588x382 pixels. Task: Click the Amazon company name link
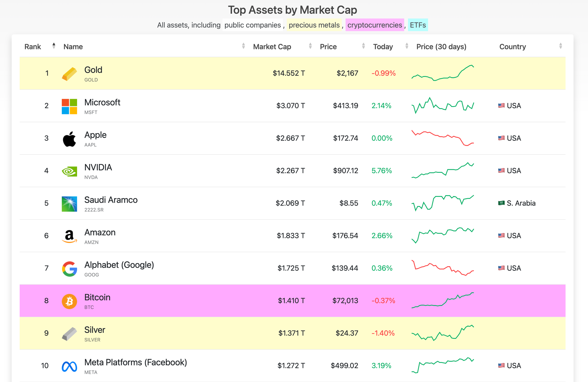[100, 232]
